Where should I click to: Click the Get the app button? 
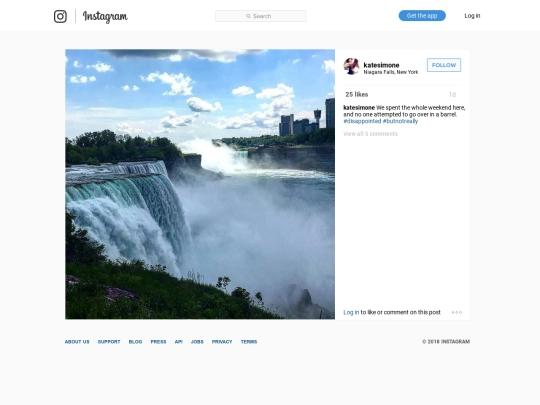click(x=422, y=16)
